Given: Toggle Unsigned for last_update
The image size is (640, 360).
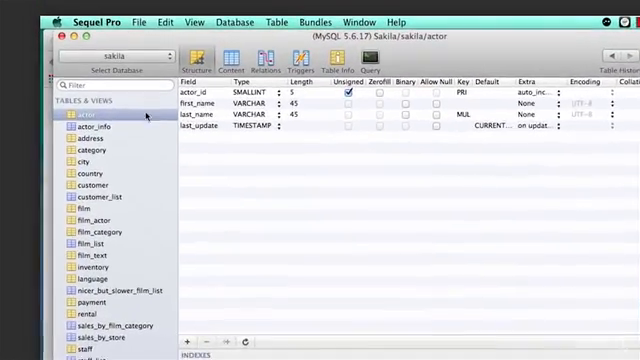Looking at the screenshot, I should coord(348,126).
